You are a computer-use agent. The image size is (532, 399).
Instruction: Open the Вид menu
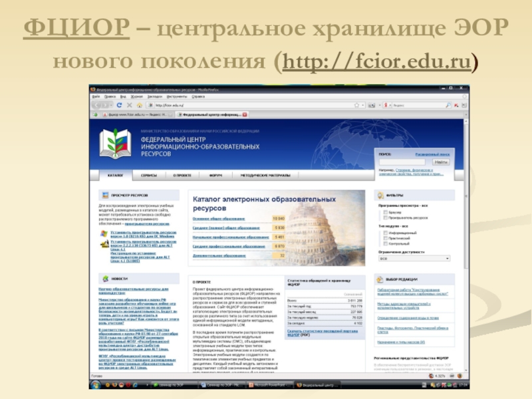[x=123, y=96]
